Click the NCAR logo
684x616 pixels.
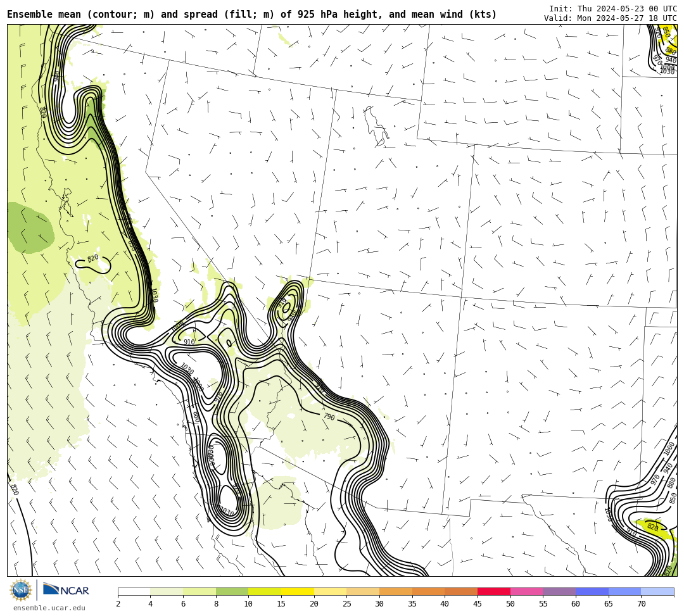tap(66, 589)
